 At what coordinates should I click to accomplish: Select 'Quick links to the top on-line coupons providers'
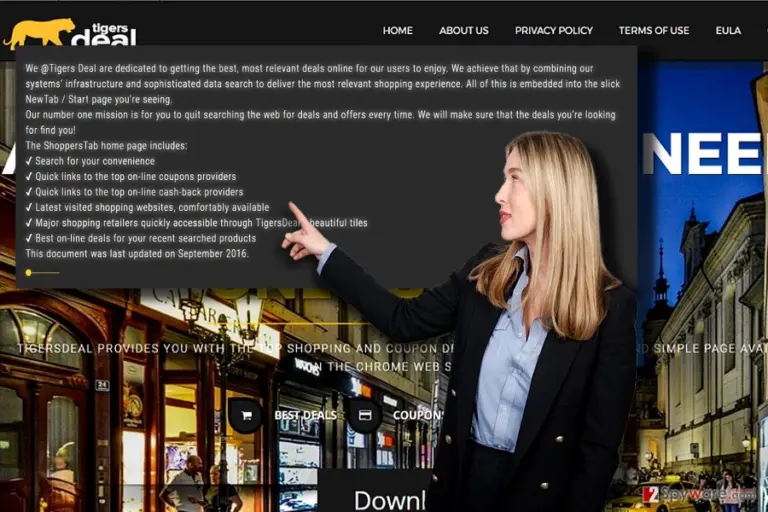pos(135,176)
